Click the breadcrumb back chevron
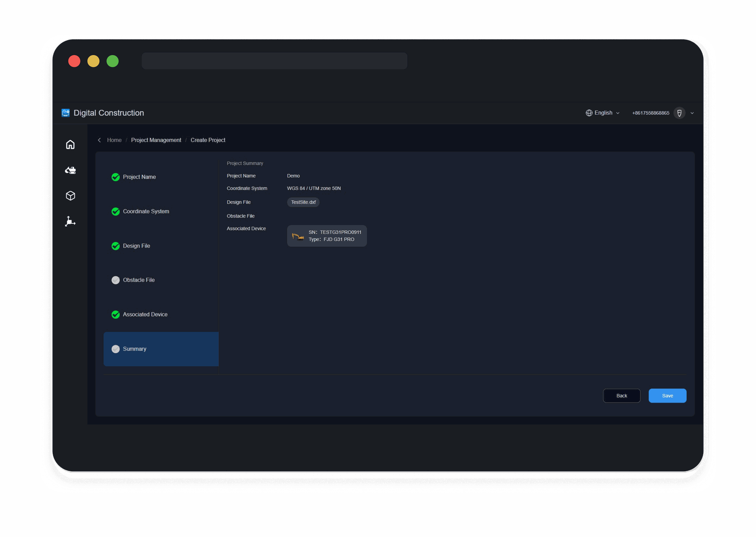This screenshot has height=537, width=756. click(x=99, y=140)
